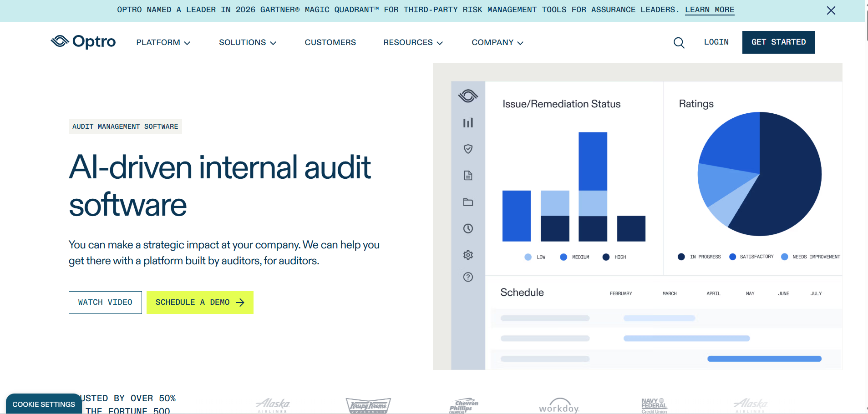
Task: Open the search magnifier in the navigation bar
Action: 679,42
